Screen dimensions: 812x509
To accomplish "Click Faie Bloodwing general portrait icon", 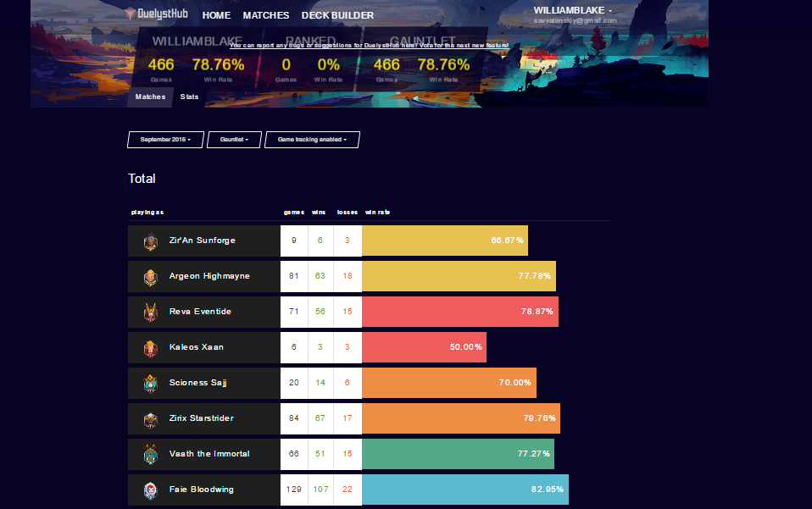I will (151, 490).
